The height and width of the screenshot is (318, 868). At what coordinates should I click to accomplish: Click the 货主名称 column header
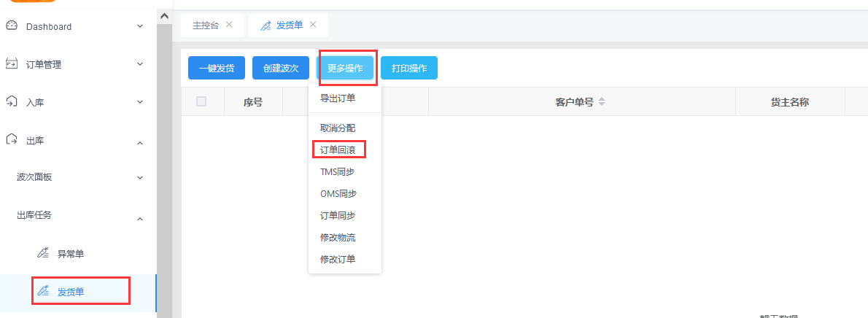pyautogui.click(x=790, y=102)
